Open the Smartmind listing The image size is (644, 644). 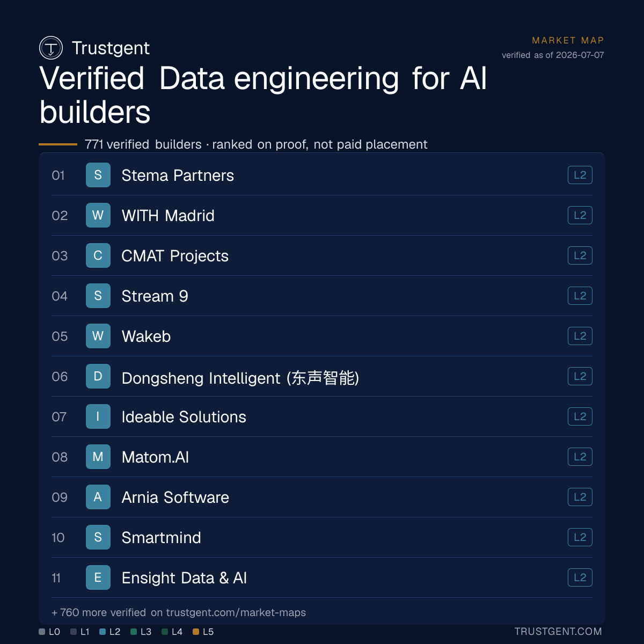coord(322,537)
